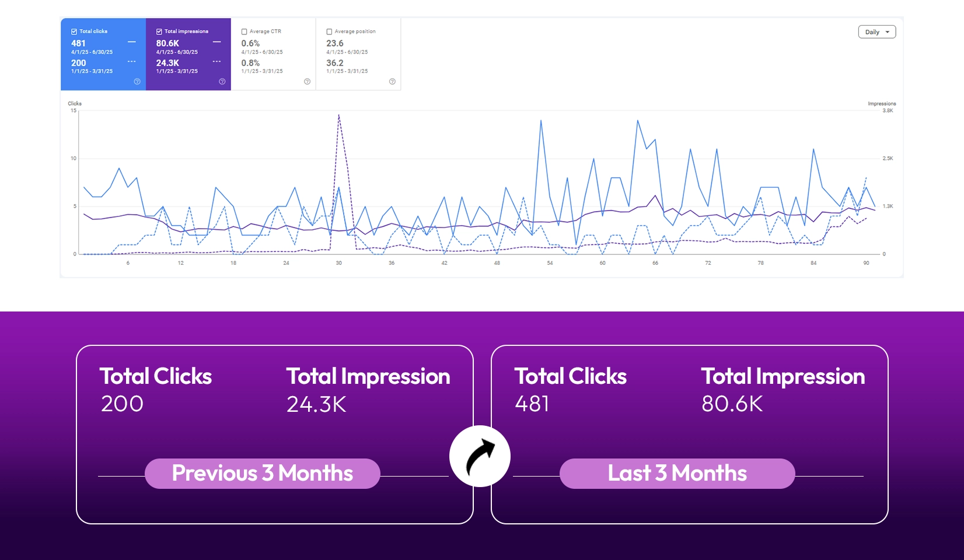
Task: Click dashed line legend beside 24.3K impressions
Action: click(217, 61)
